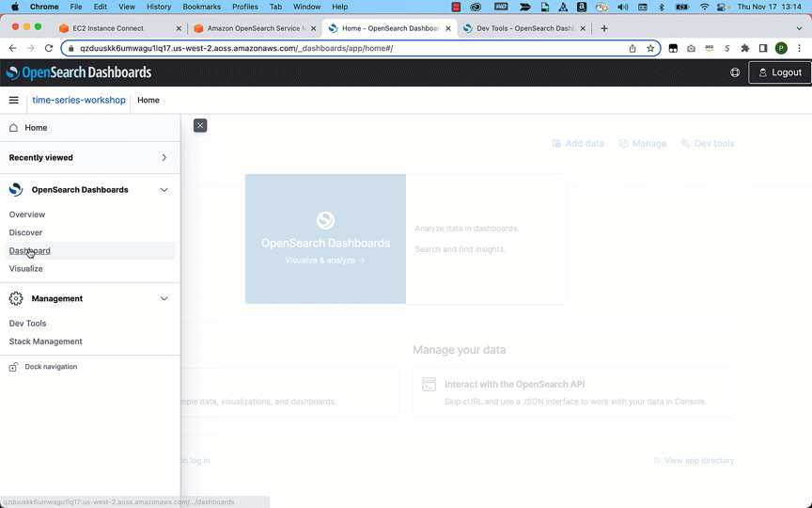Open the time-series-workshop breadcrumb

click(x=79, y=100)
